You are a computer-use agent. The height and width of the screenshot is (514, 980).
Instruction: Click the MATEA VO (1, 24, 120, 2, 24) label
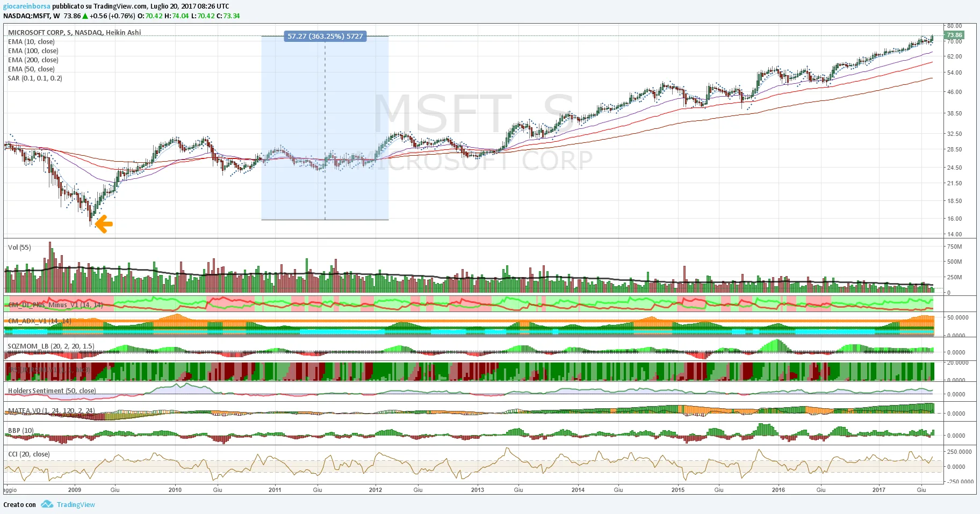pyautogui.click(x=52, y=411)
